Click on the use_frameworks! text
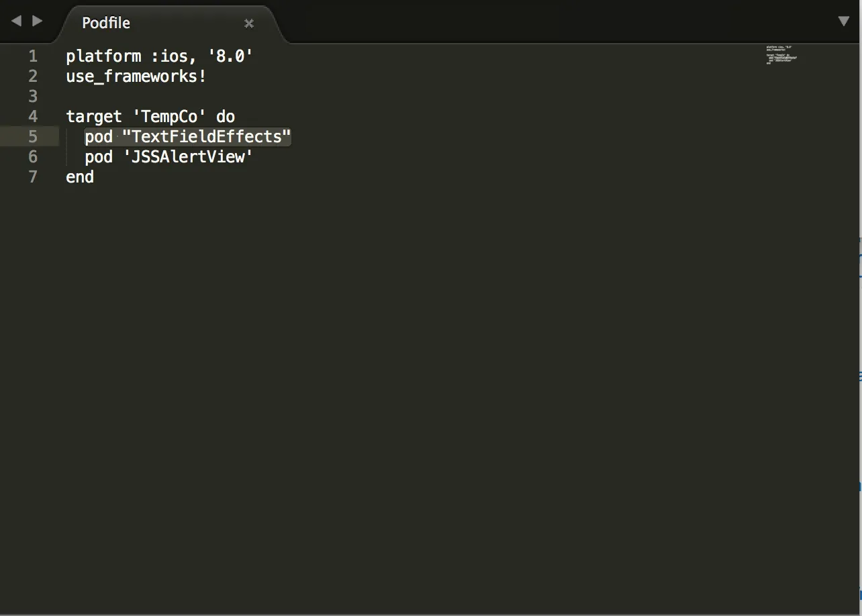Viewport: 862px width, 616px height. (136, 76)
